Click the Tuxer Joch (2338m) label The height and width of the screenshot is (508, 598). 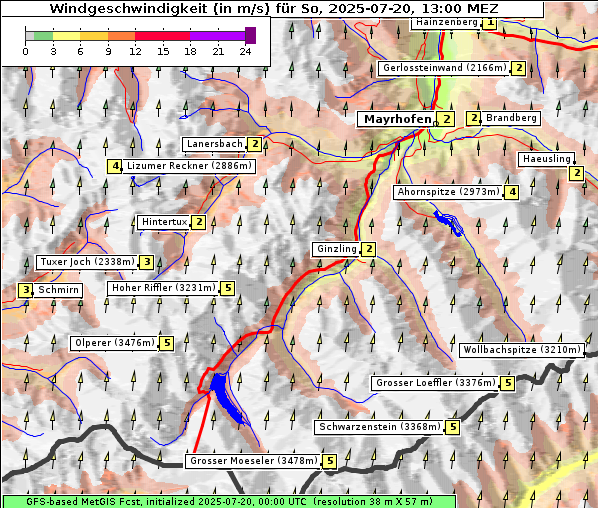[87, 262]
